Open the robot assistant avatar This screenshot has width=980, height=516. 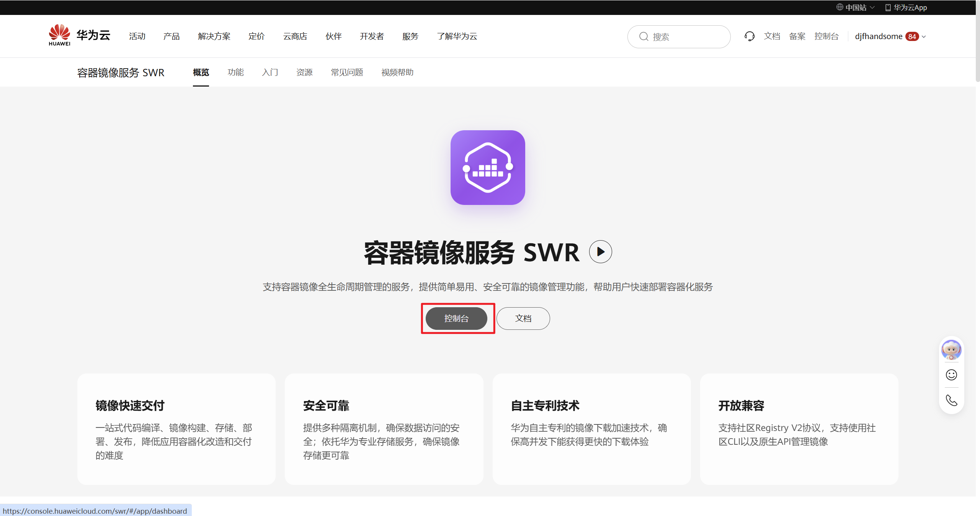951,350
